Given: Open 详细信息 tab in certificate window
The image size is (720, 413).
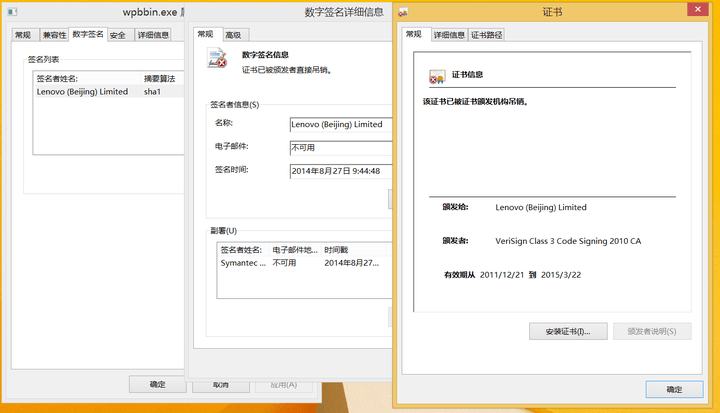Looking at the screenshot, I should click(x=449, y=35).
